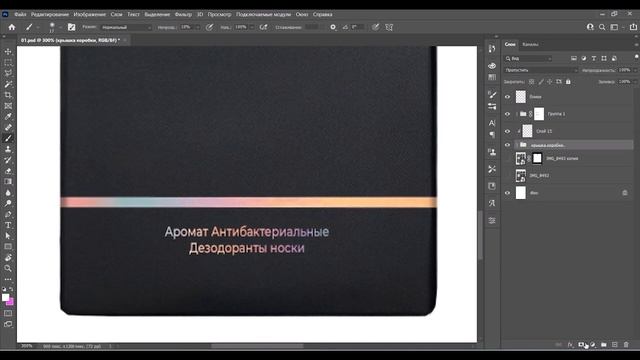Open the workspace switcher icon
Viewport: 640px width, 360px height.
click(614, 27)
